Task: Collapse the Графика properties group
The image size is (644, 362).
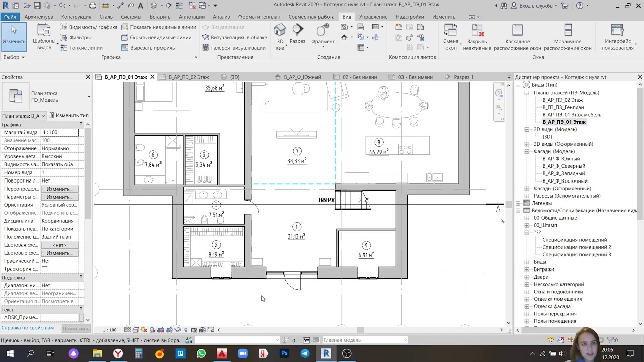Action: point(81,124)
